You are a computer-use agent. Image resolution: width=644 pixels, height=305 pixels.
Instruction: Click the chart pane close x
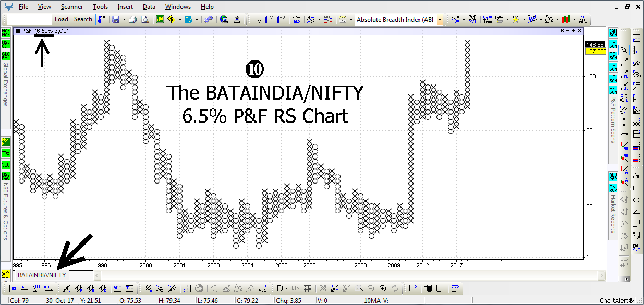point(579,31)
